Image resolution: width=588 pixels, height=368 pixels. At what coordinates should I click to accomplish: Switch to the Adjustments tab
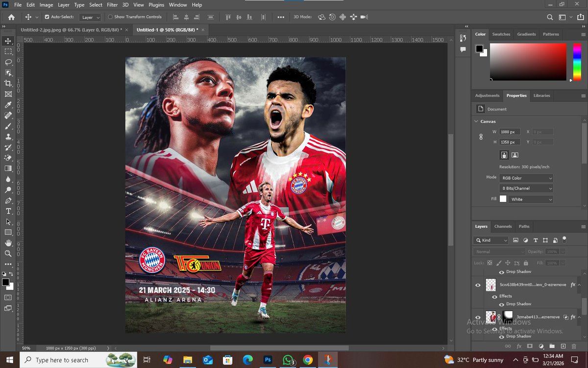tap(488, 96)
